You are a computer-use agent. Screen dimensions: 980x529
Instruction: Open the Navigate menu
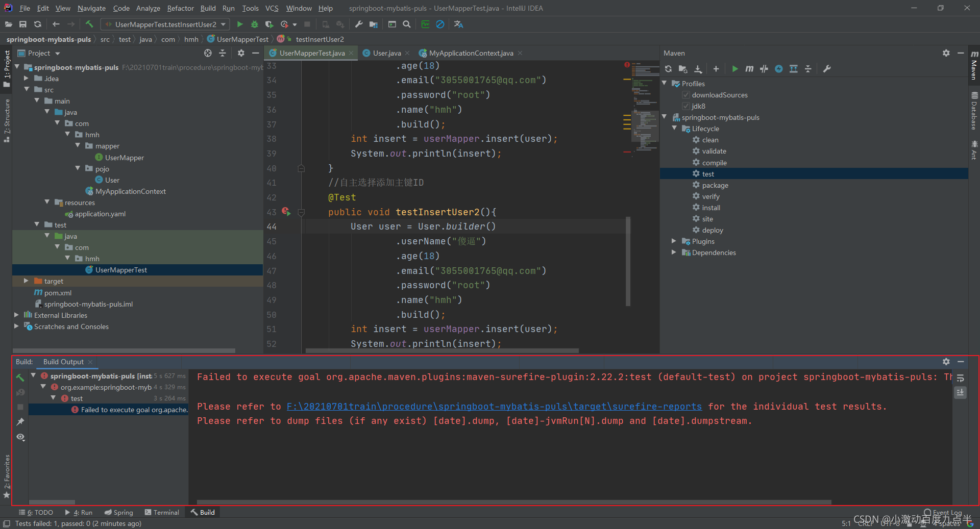coord(91,8)
